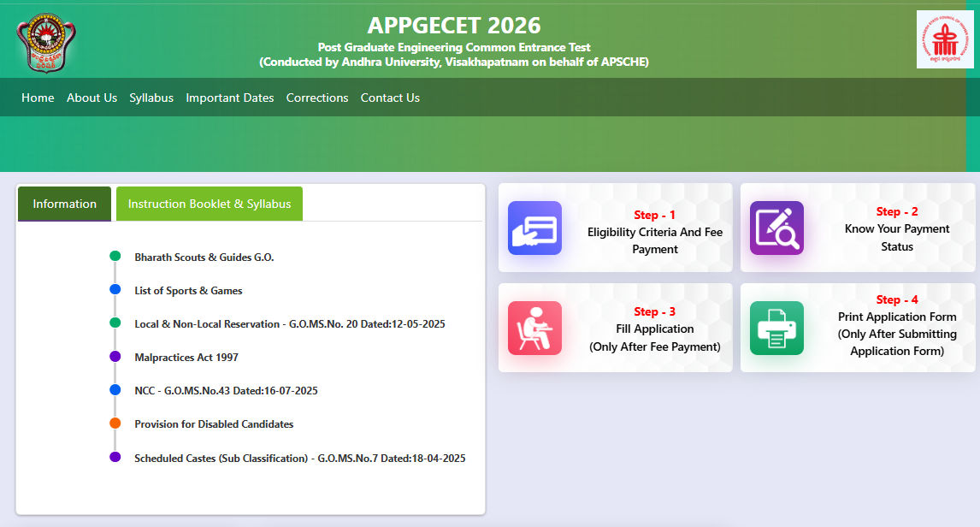This screenshot has height=527, width=980.
Task: Click purple bullet beside Malpractices Act 1997
Action: (115, 357)
